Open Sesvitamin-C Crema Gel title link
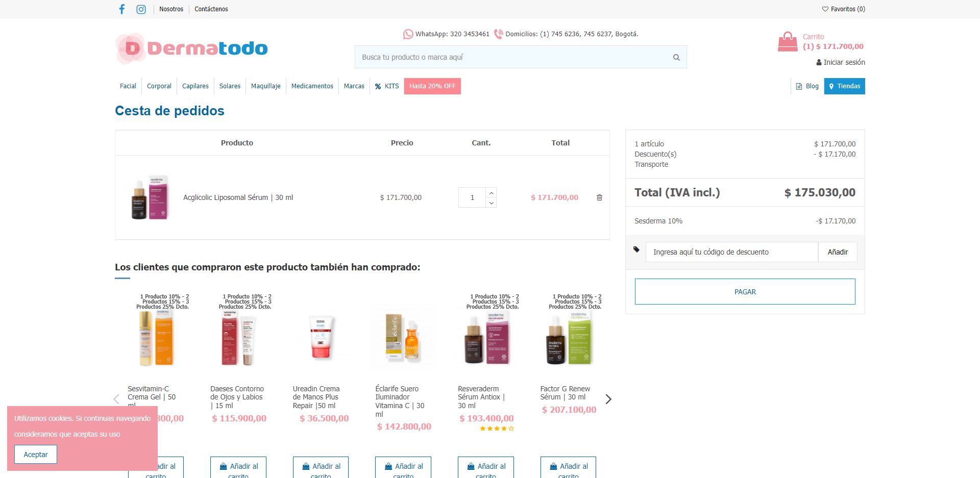This screenshot has width=980, height=478. pos(152,397)
